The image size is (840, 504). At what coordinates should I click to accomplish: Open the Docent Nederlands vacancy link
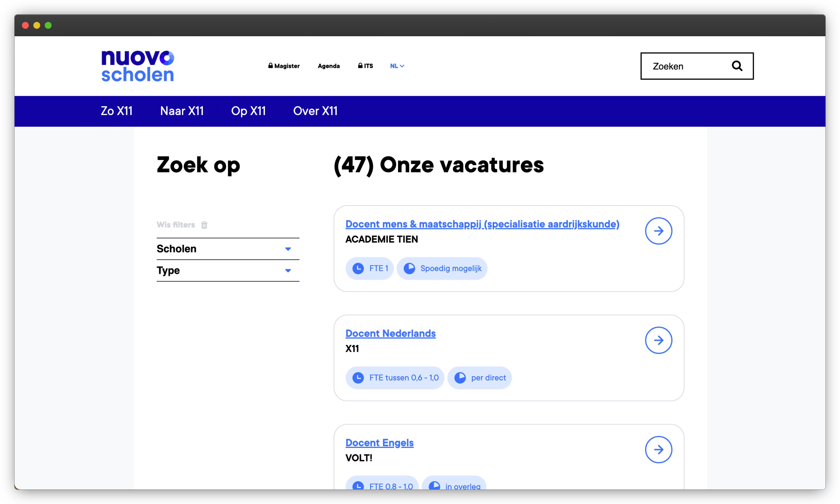(x=390, y=333)
